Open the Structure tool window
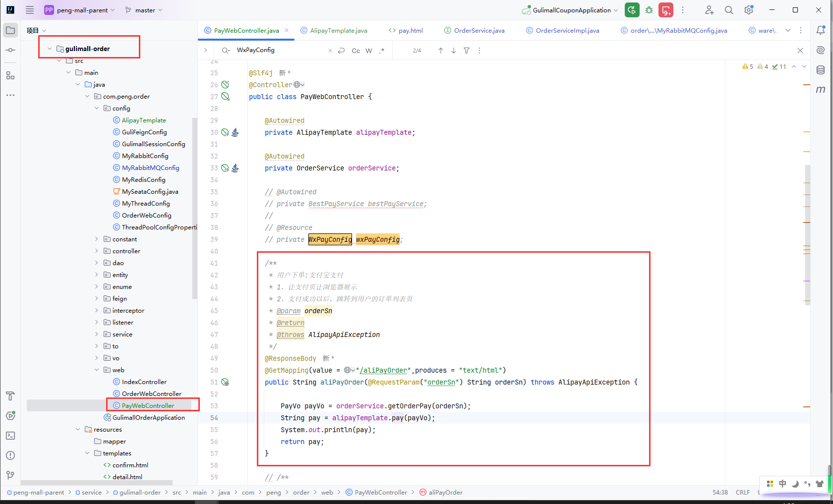833x504 pixels. click(10, 75)
